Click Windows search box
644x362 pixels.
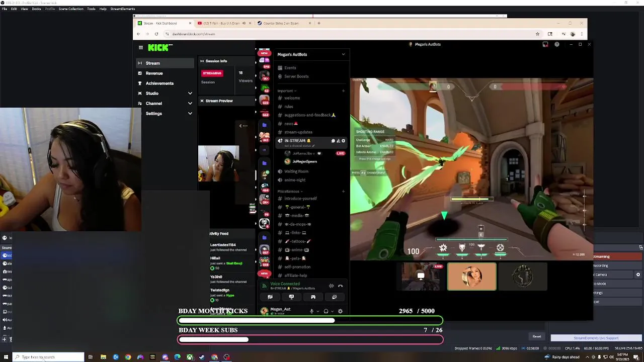[x=48, y=357]
